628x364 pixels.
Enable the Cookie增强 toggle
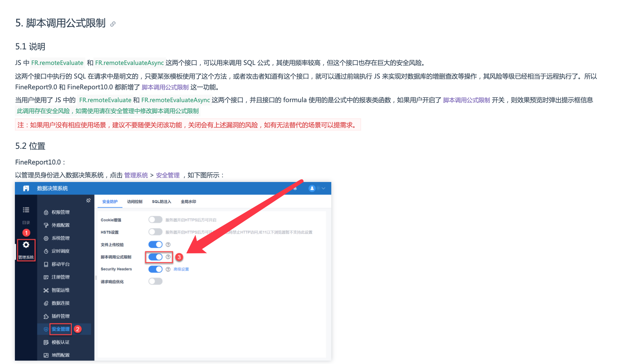(155, 220)
